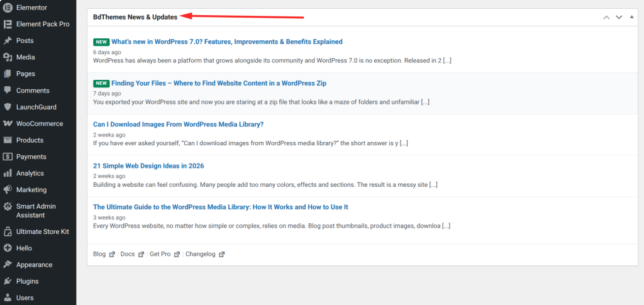Click the Comments speech bubble icon
This screenshot has width=644, height=305.
coord(7,91)
